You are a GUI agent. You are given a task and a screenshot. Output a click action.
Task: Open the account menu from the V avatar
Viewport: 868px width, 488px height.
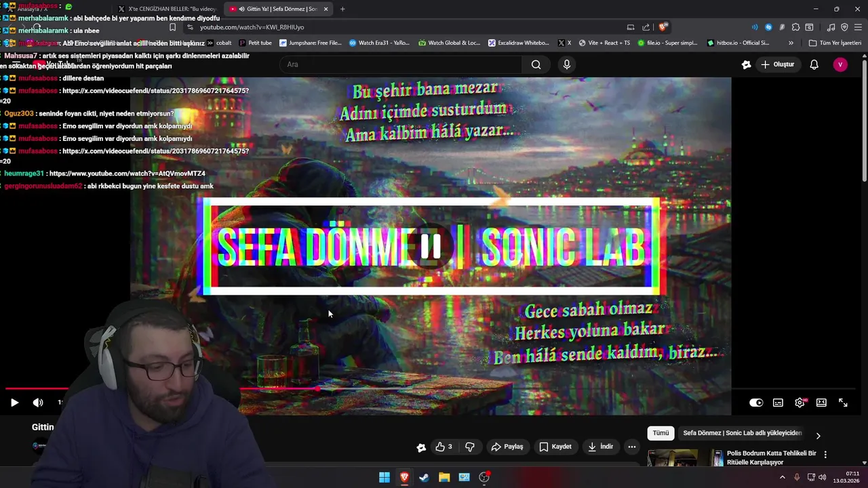[840, 64]
